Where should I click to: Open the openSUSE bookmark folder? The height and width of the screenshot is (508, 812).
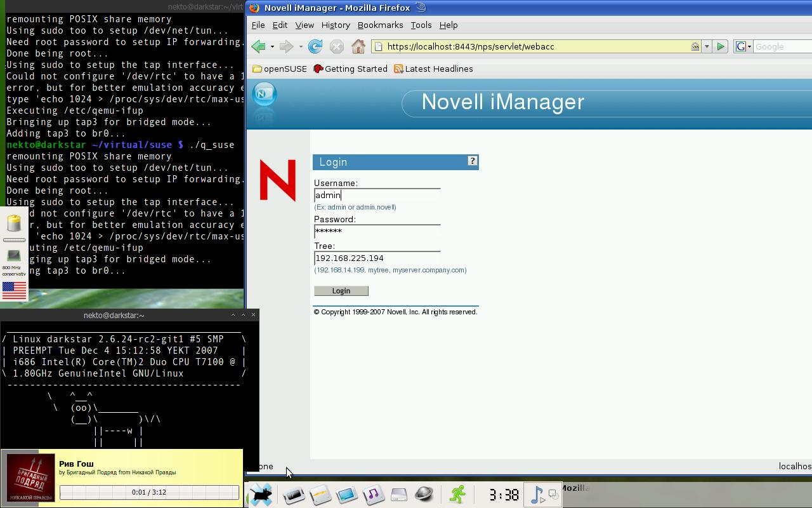pos(280,69)
